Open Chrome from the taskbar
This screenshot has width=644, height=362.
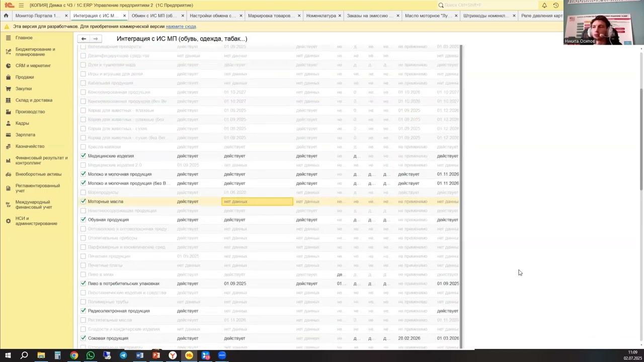[74, 355]
